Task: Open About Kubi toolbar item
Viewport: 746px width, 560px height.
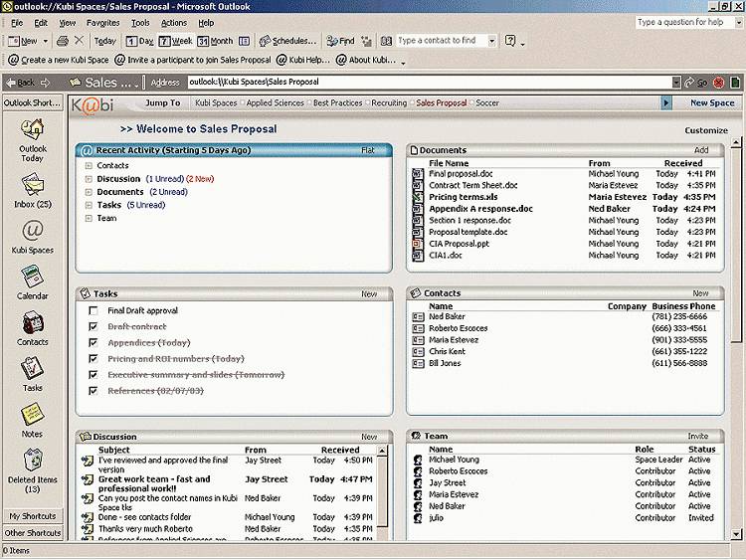Action: pos(366,60)
